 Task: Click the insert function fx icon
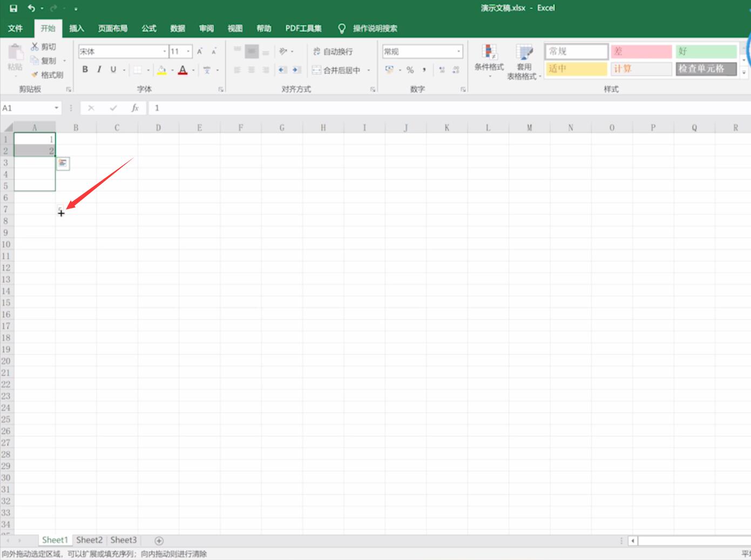point(135,108)
